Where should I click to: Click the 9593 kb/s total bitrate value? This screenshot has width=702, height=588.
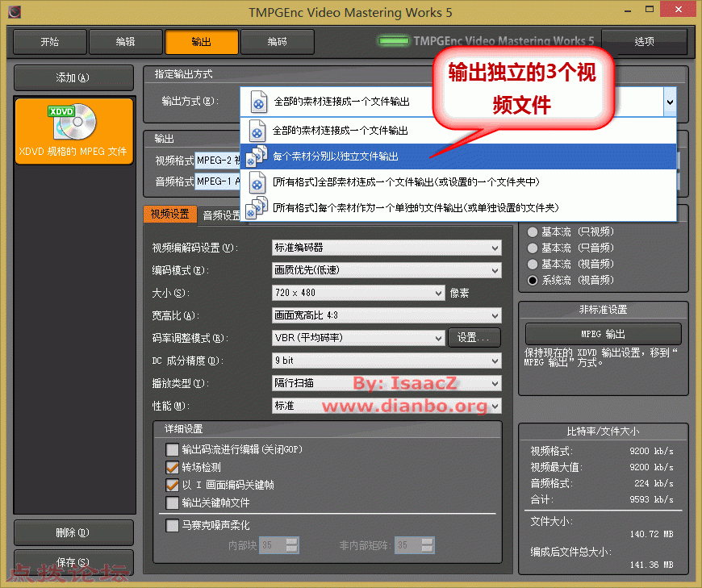[651, 499]
